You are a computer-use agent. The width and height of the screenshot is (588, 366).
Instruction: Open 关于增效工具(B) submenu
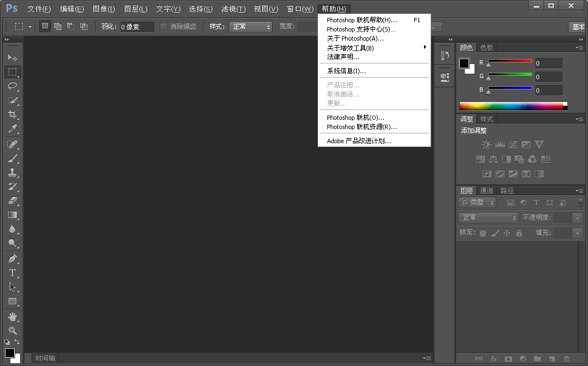point(374,48)
